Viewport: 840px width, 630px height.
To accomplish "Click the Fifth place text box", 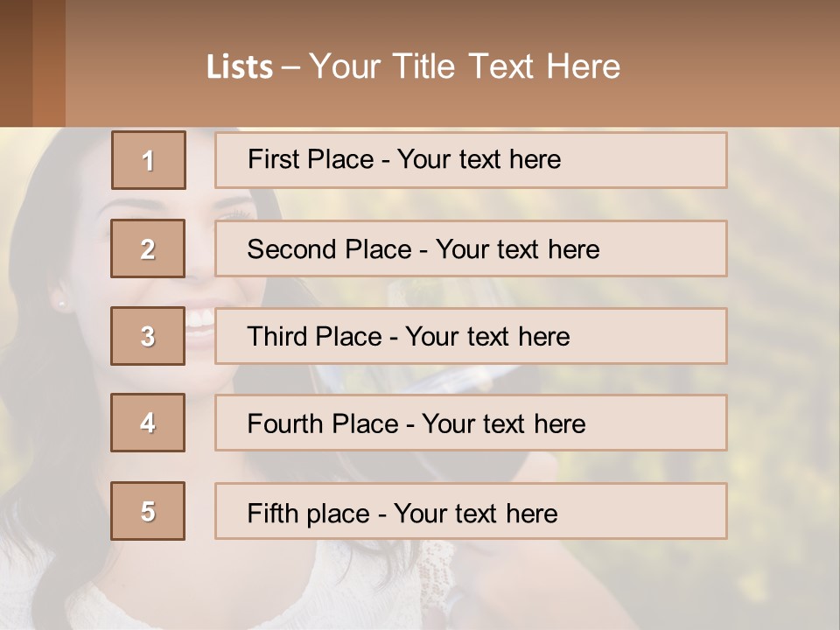I will (471, 511).
